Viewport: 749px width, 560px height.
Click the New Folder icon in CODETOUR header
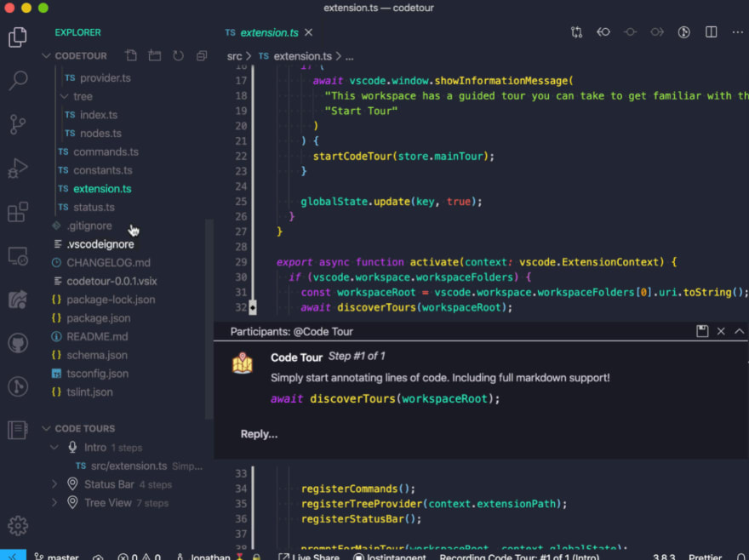tap(154, 55)
